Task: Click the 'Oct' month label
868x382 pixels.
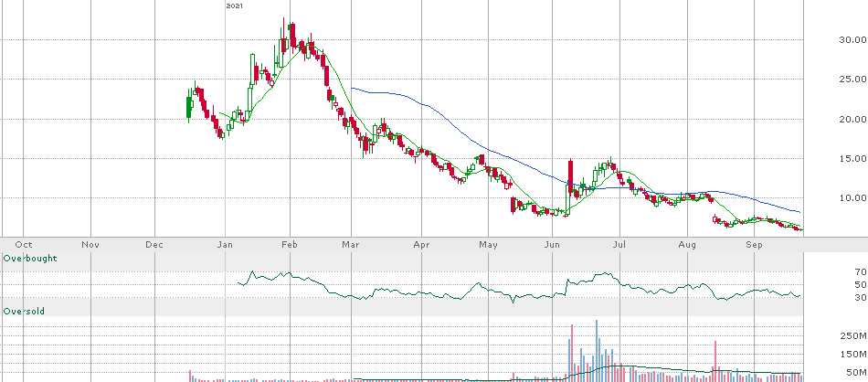Action: 23,244
